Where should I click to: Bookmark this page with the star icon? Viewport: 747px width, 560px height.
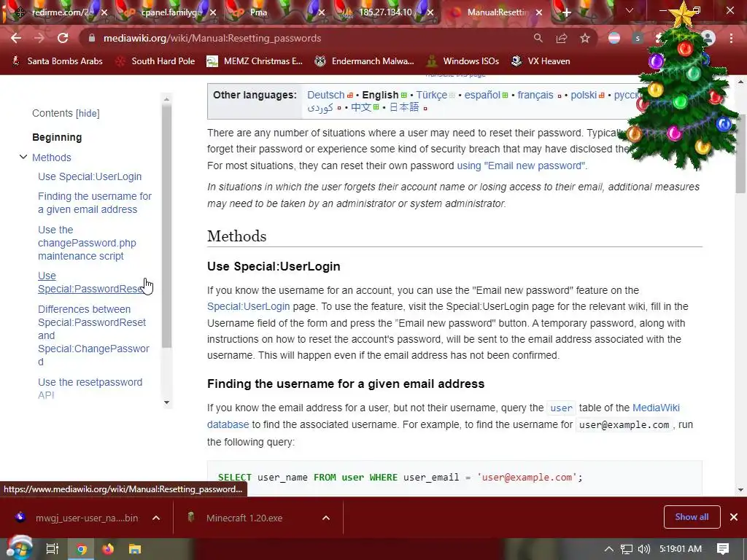point(585,38)
